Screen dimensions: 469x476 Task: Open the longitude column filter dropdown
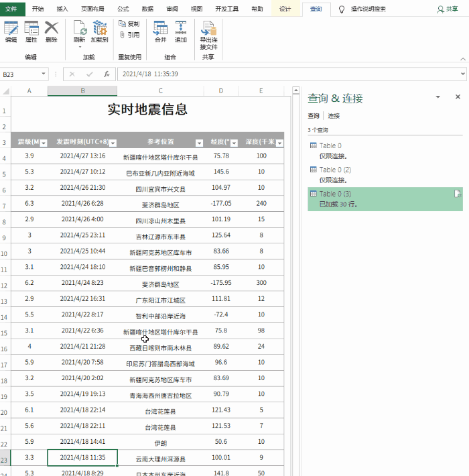(x=234, y=143)
